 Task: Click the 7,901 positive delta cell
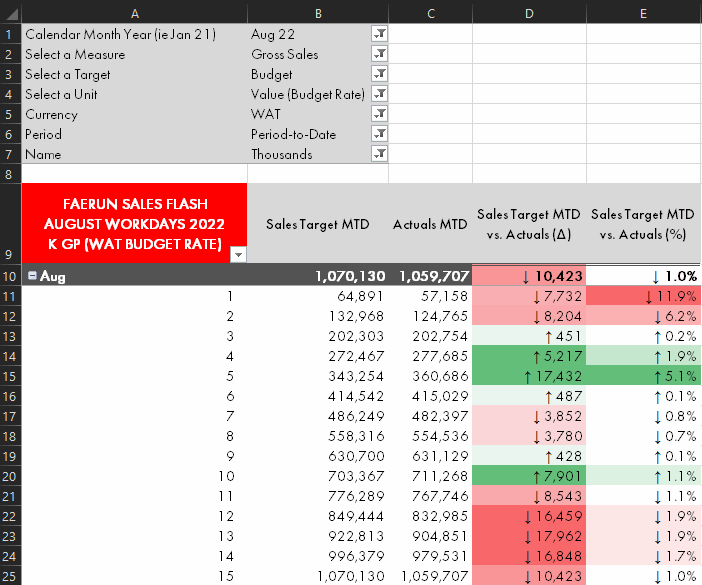pyautogui.click(x=529, y=476)
